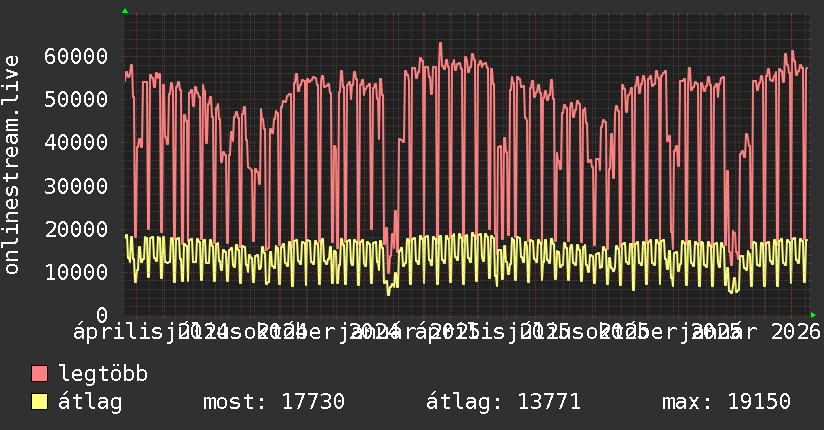Image resolution: width=824 pixels, height=430 pixels.
Task: Click the y-axis label 10000
Action: [x=76, y=272]
